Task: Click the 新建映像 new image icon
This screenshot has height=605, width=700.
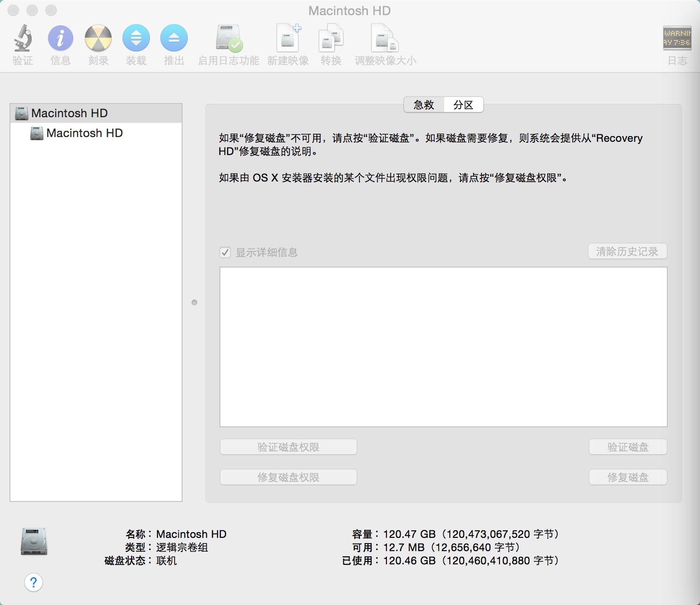Action: pyautogui.click(x=288, y=37)
